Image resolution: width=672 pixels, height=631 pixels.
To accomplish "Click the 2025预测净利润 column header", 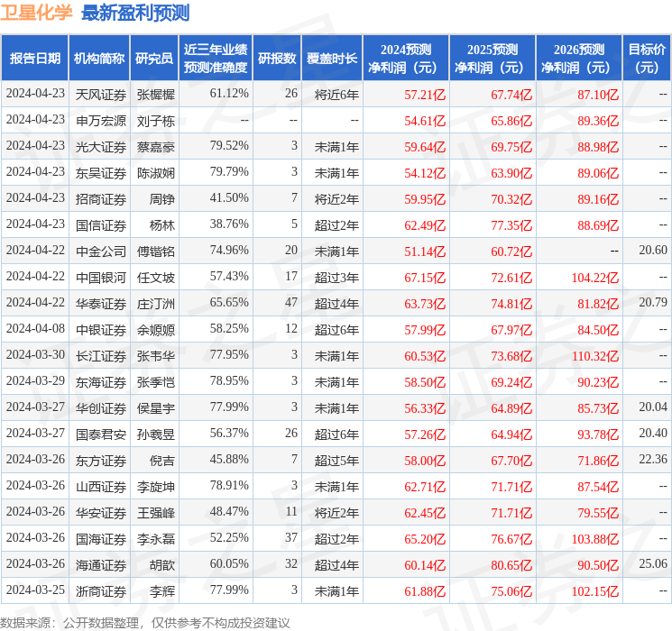I will [x=492, y=59].
